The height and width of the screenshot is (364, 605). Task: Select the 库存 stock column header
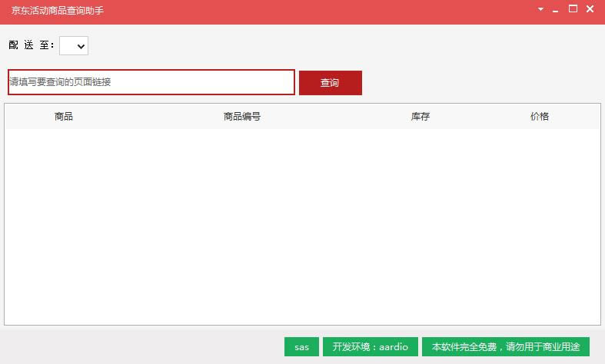point(421,117)
